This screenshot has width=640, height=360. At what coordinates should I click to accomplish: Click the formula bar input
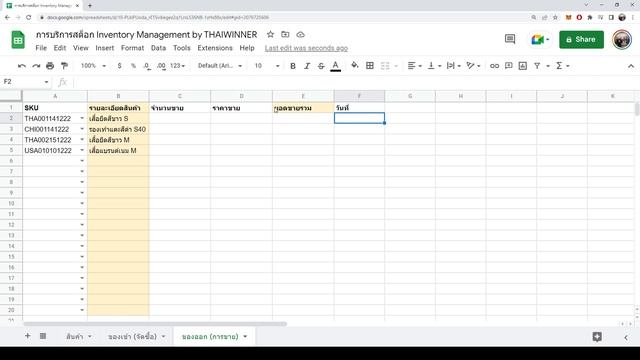click(x=355, y=82)
